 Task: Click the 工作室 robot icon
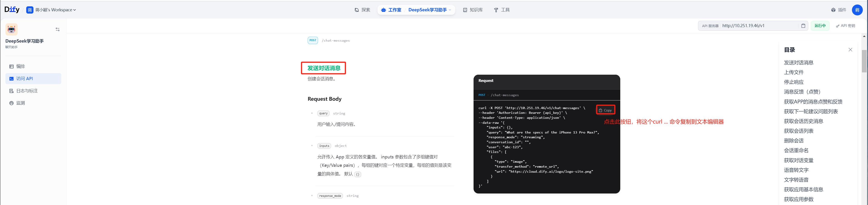pos(383,10)
